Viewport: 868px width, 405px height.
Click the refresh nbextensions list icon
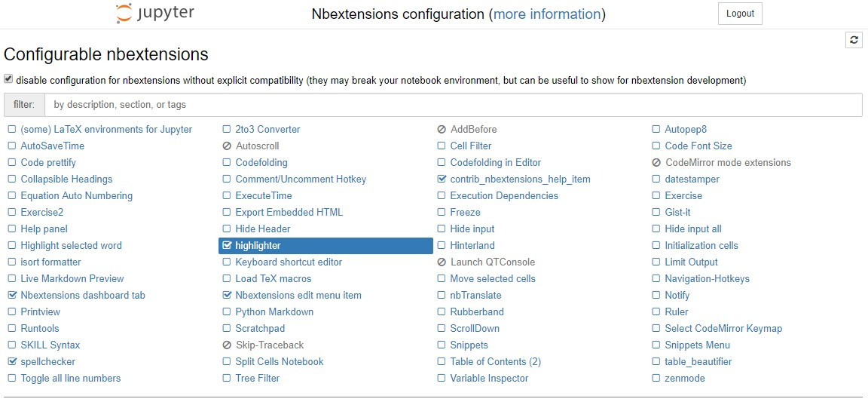click(x=854, y=40)
